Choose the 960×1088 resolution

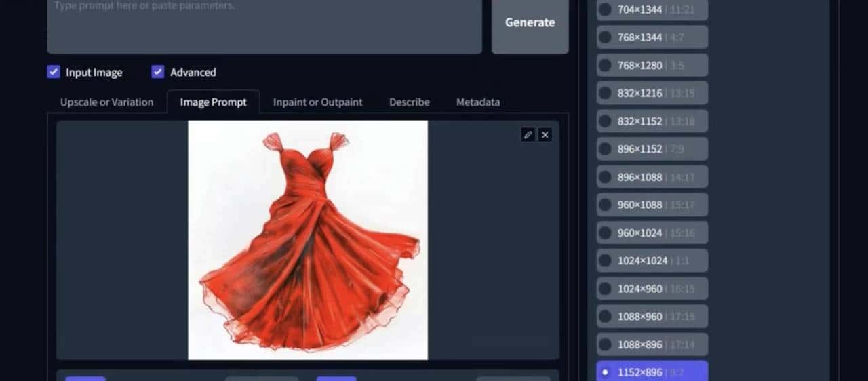(605, 205)
